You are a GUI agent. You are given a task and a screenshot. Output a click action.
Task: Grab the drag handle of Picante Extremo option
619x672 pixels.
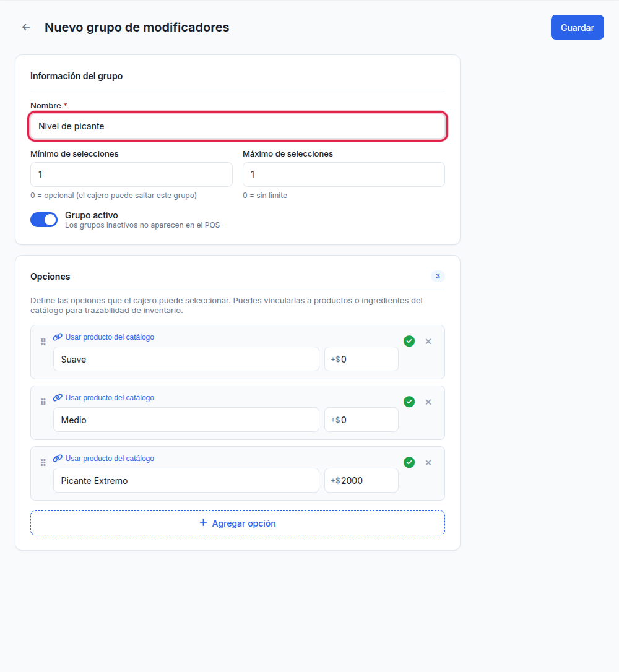(43, 463)
